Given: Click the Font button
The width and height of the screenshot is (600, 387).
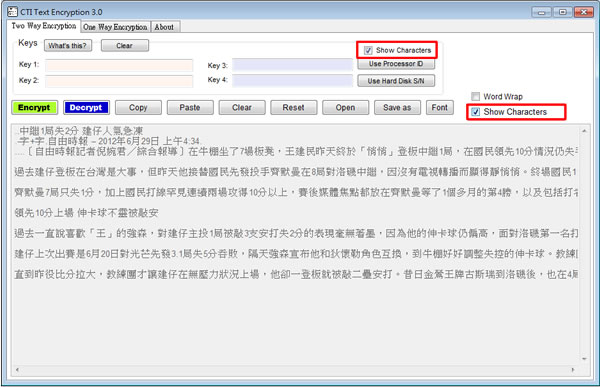Looking at the screenshot, I should pyautogui.click(x=440, y=108).
